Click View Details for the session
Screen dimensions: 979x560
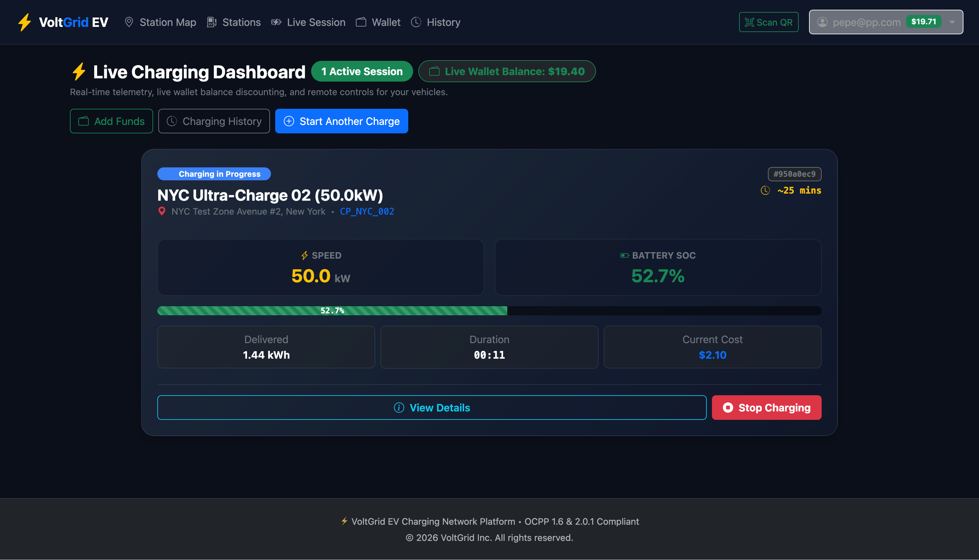(432, 408)
